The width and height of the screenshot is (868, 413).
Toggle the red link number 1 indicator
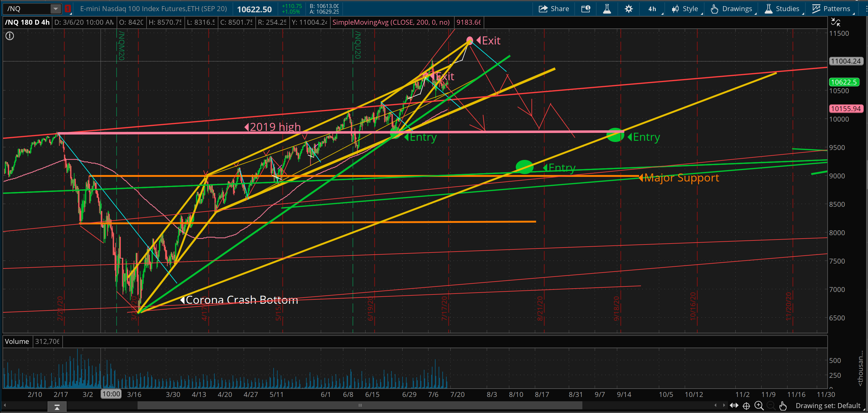(x=68, y=9)
